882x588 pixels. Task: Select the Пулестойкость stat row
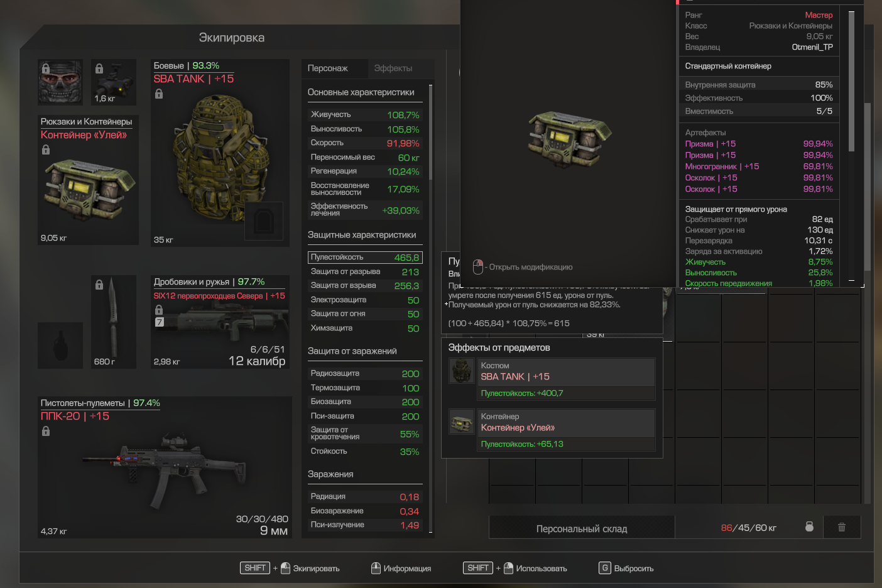(x=365, y=258)
